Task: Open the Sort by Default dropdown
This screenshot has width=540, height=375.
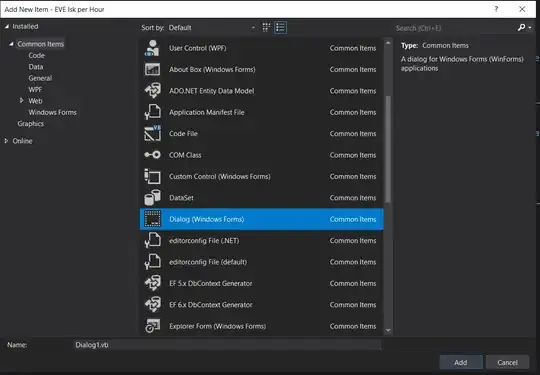Action: [212, 28]
